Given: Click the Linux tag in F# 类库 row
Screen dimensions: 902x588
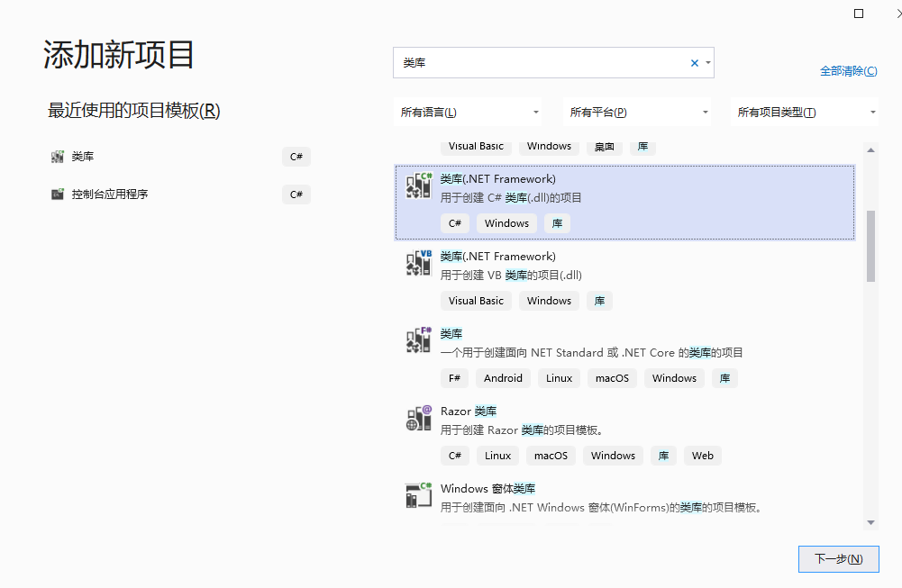Looking at the screenshot, I should tap(560, 378).
